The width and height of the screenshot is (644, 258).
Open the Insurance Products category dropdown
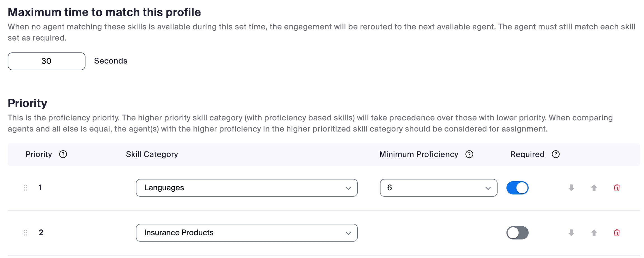tap(247, 233)
